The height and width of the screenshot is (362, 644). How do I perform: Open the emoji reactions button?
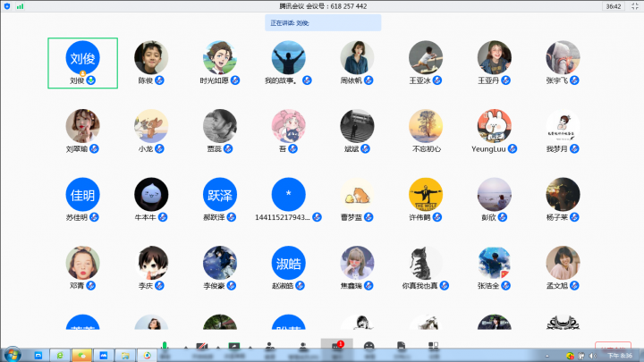(x=369, y=346)
